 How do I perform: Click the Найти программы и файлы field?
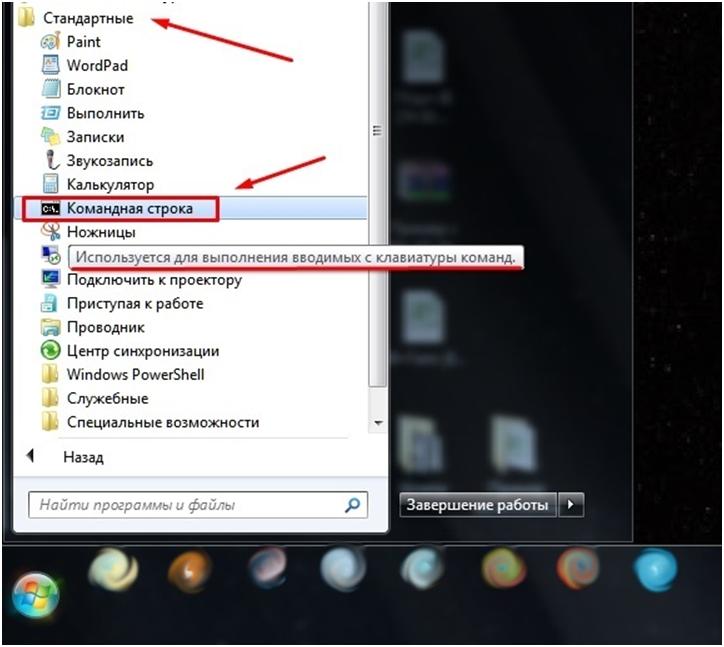185,505
